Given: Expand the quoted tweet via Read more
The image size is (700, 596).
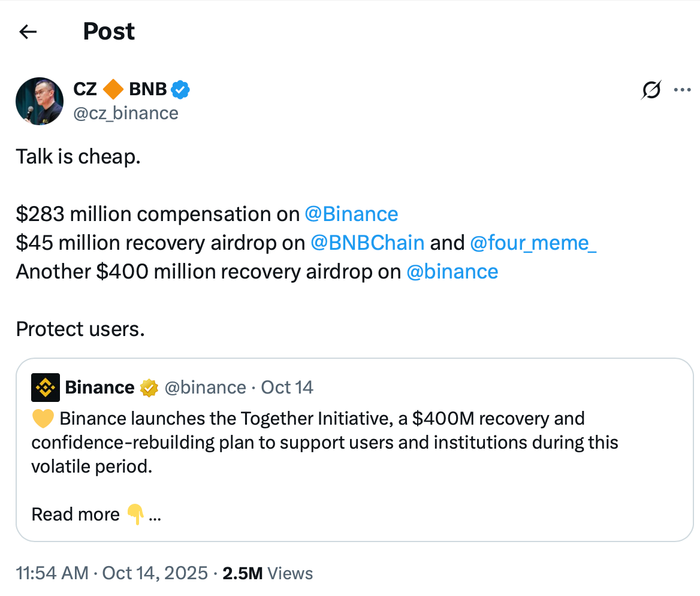Looking at the screenshot, I should click(75, 514).
